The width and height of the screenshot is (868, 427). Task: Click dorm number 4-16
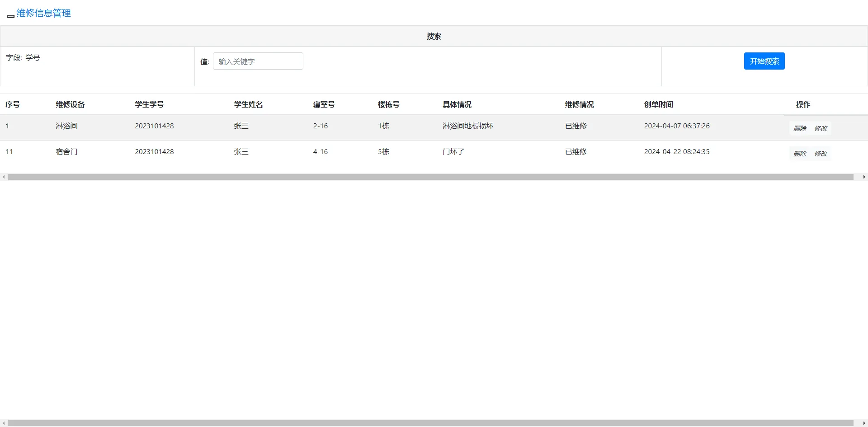tap(321, 152)
